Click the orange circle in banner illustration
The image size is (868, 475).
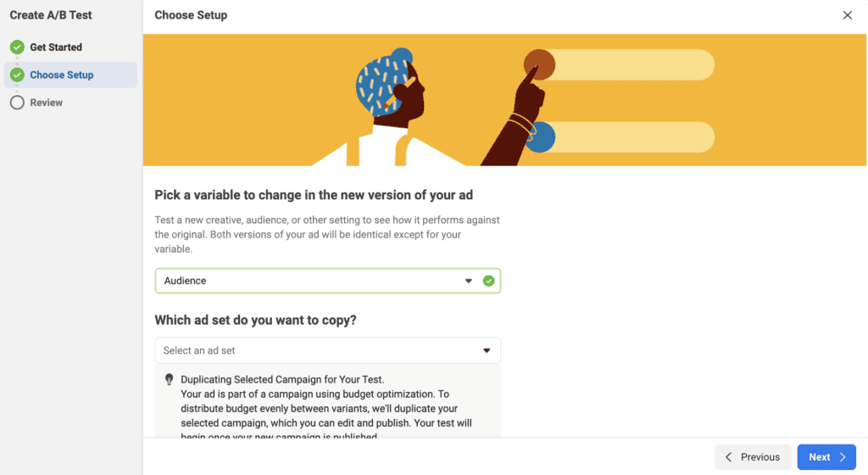pyautogui.click(x=540, y=64)
